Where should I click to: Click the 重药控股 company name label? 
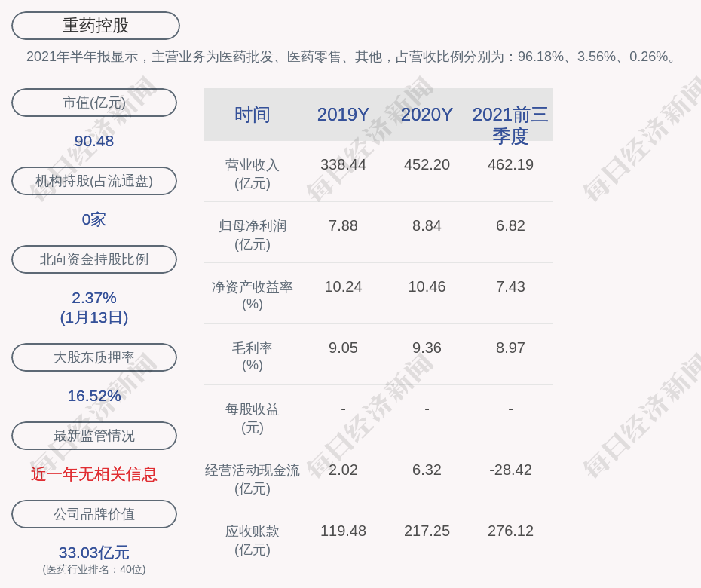95,26
